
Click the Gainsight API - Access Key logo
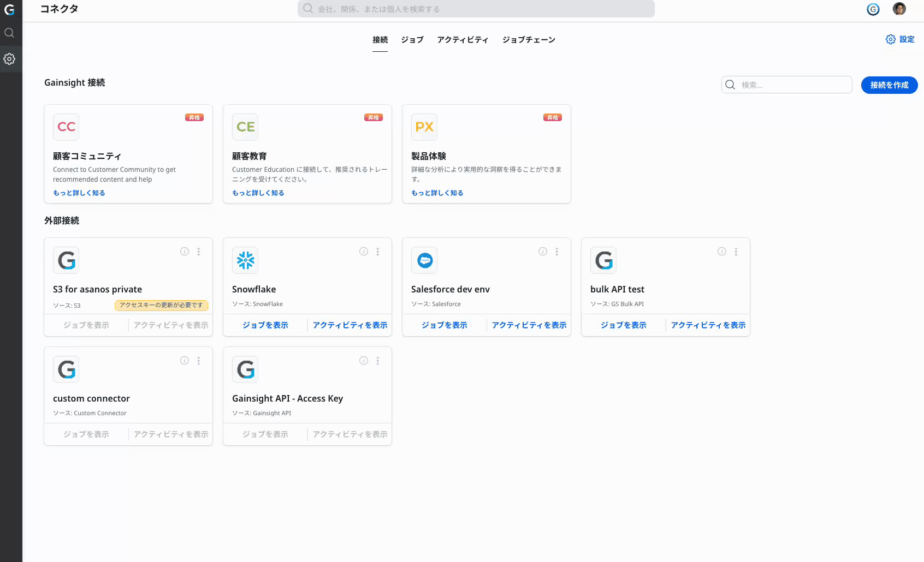click(x=245, y=369)
